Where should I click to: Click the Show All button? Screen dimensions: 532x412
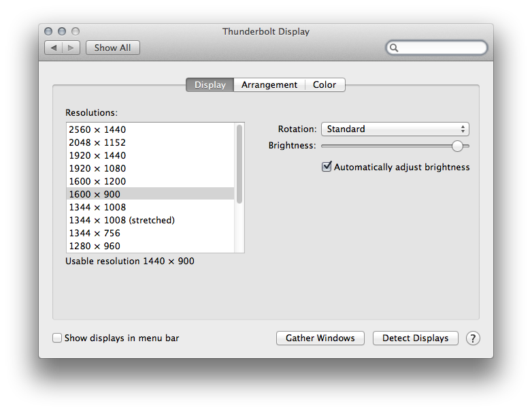coord(113,48)
